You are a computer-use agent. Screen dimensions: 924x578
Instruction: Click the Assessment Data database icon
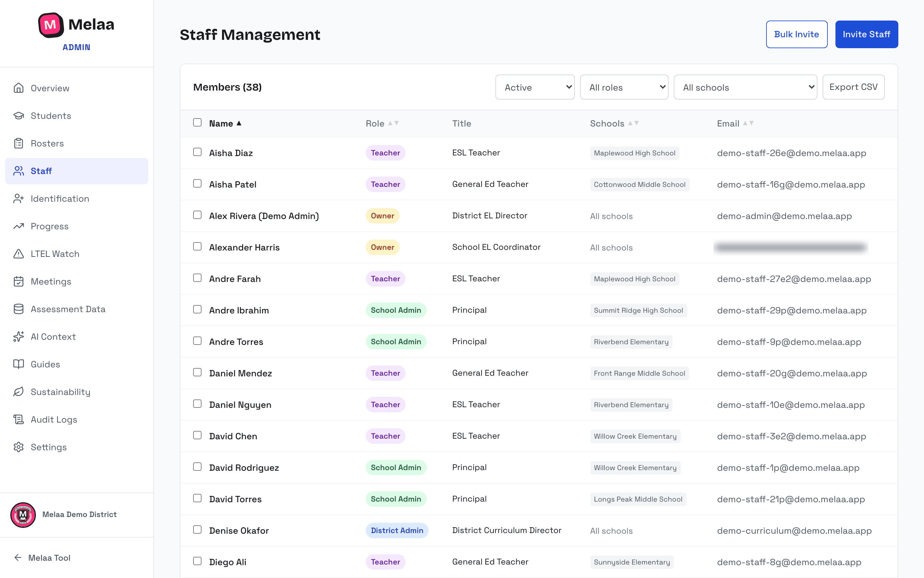coord(18,309)
